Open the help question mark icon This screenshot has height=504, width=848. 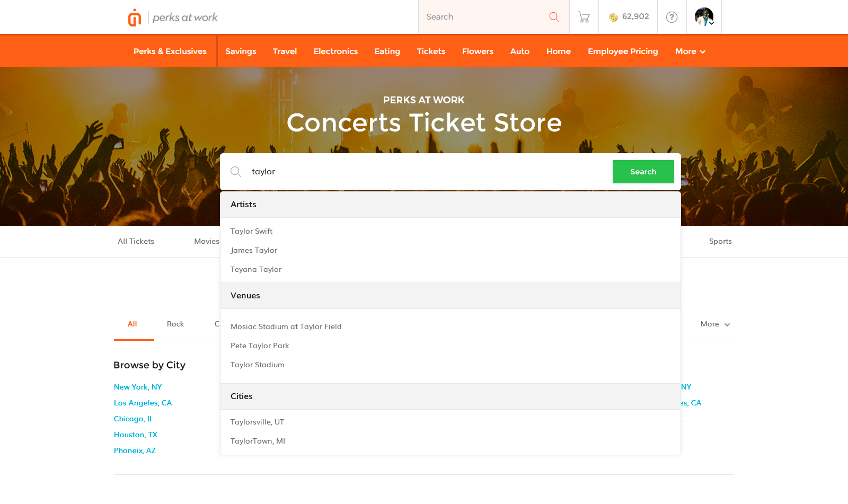pos(672,17)
